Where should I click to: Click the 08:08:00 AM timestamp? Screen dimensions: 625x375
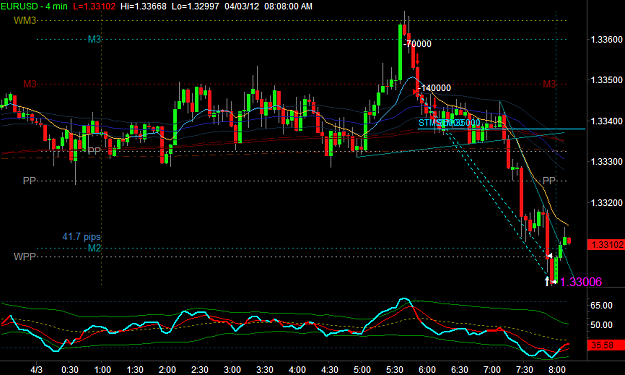point(288,6)
